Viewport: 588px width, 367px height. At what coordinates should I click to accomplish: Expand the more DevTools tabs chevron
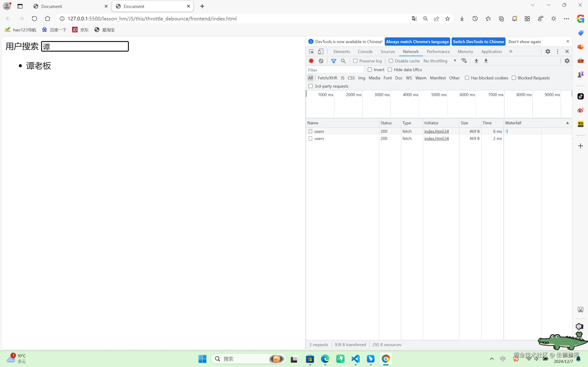[511, 51]
